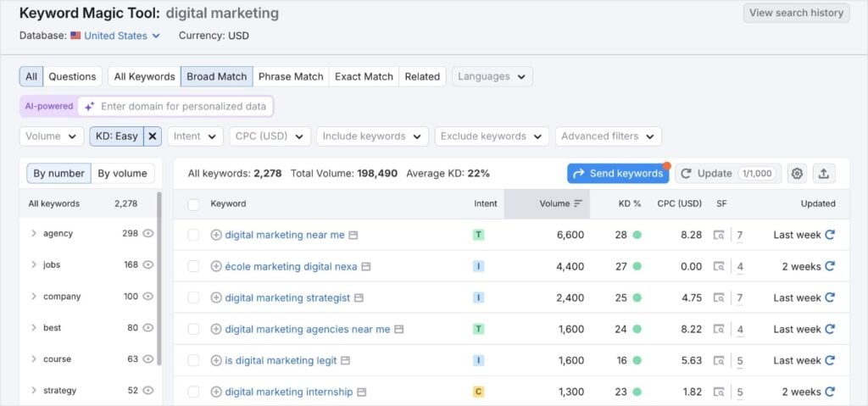Sort by Volume using sort icon
The image size is (868, 406).
[578, 203]
